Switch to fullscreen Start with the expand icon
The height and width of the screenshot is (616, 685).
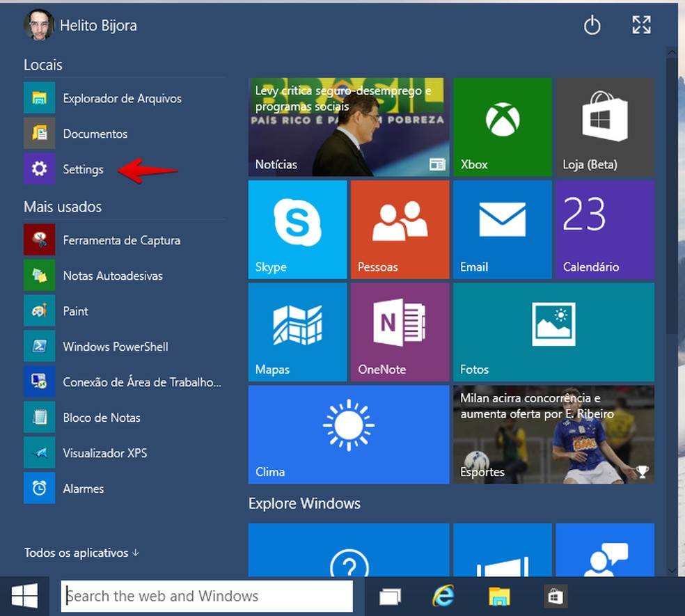click(x=640, y=25)
